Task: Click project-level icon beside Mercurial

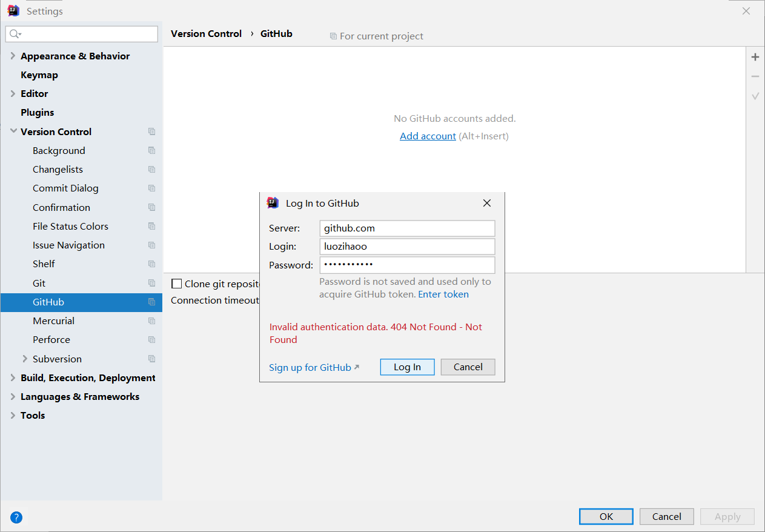Action: click(x=151, y=321)
